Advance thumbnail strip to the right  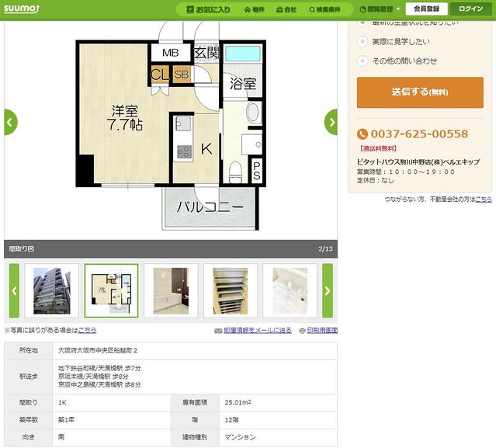328,290
